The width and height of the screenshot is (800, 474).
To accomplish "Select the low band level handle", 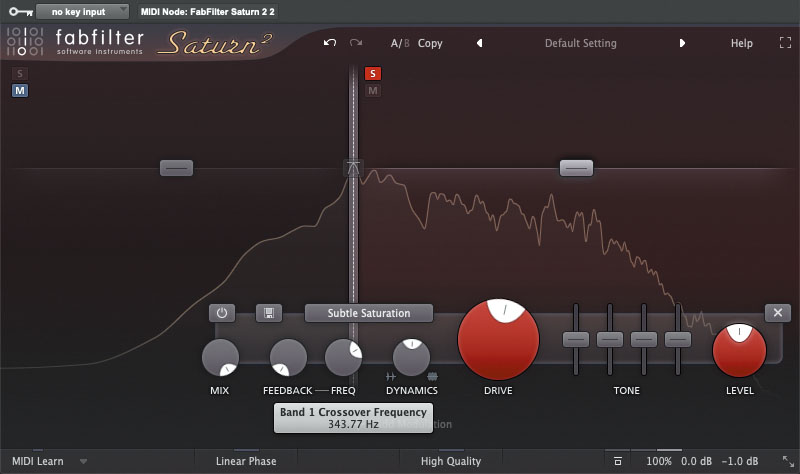I will point(177,168).
